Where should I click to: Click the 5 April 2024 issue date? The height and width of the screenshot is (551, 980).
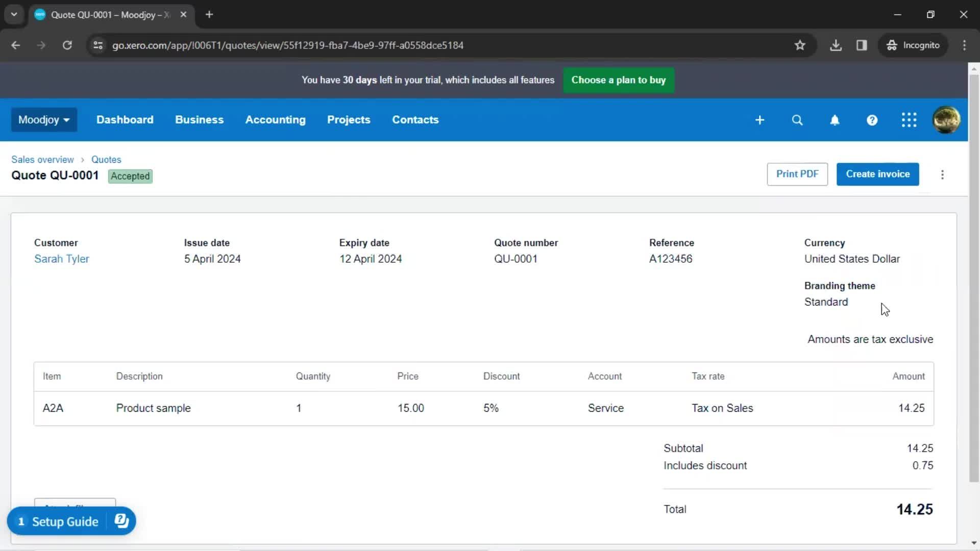pyautogui.click(x=212, y=259)
